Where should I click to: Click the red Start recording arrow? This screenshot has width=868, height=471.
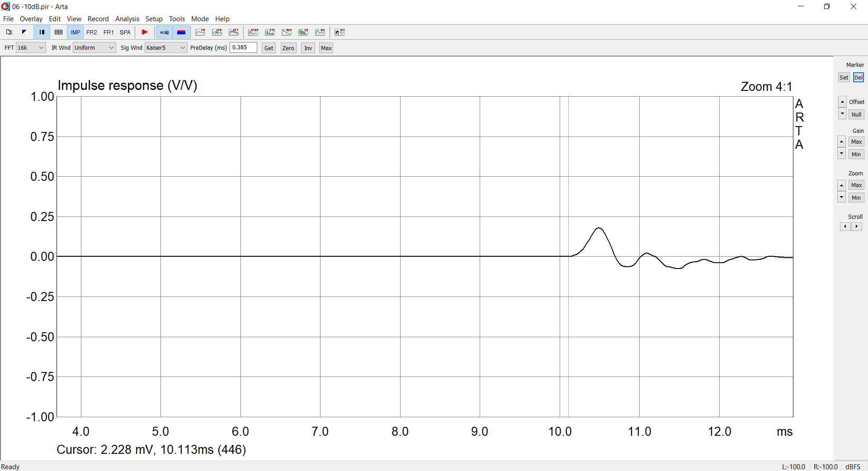point(145,32)
